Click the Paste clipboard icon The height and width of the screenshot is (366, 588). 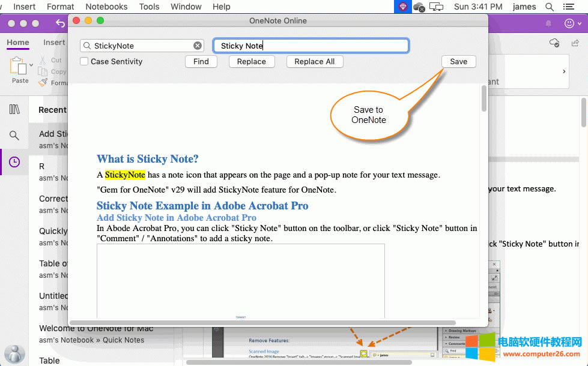coord(19,66)
